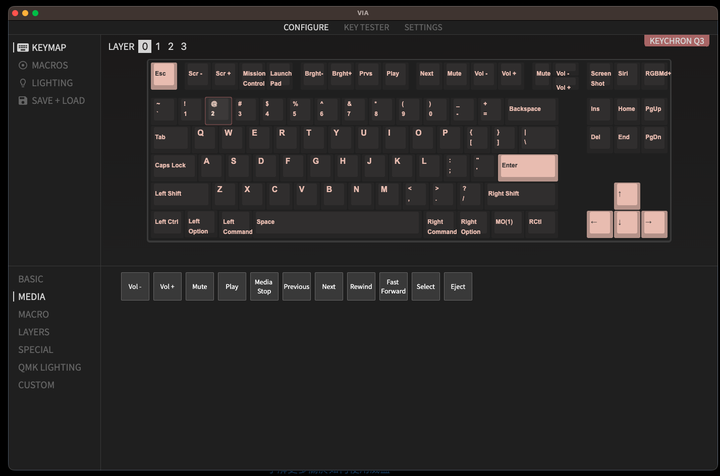Select the Tab key on keymap
720x476 pixels.
[170, 138]
